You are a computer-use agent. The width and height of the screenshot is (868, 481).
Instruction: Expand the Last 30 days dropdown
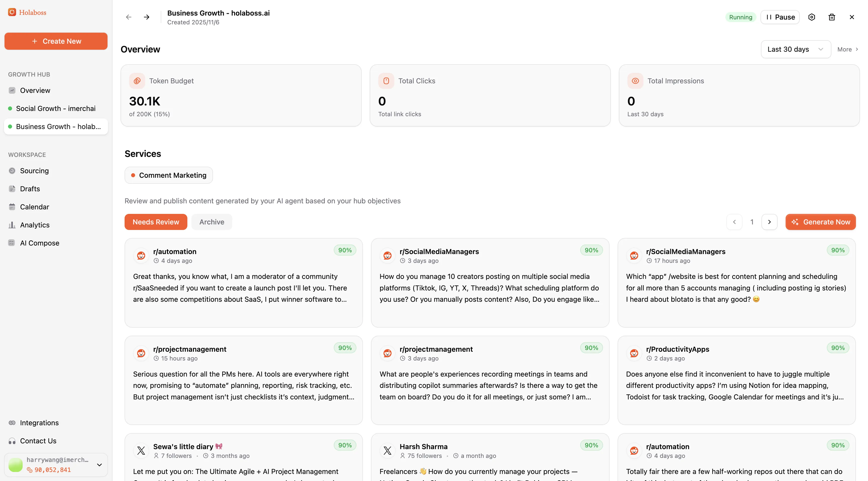[x=796, y=49]
